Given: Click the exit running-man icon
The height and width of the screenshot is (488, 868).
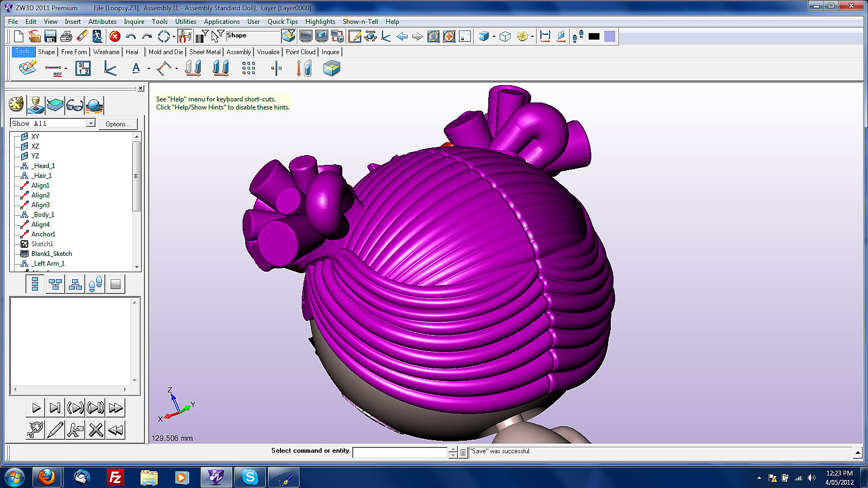Looking at the screenshot, I should pyautogui.click(x=98, y=36).
